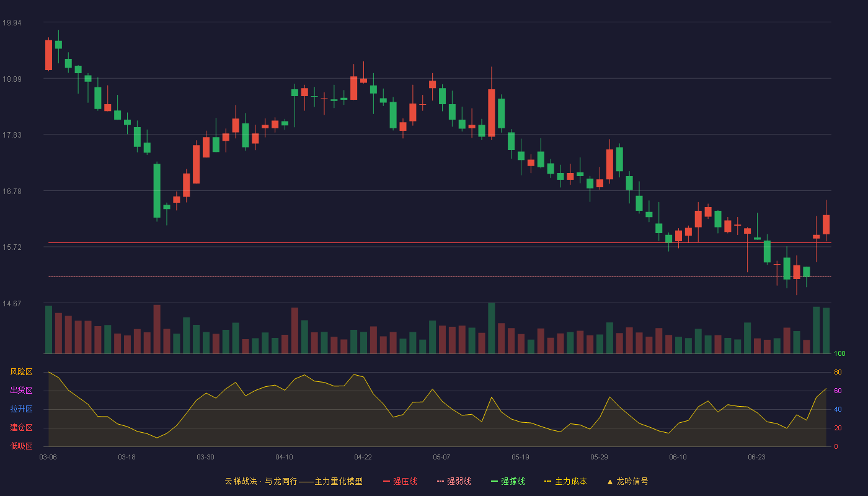Toggle the 强撑线 legend item
Viewport: 868px width, 496px height.
(x=508, y=481)
